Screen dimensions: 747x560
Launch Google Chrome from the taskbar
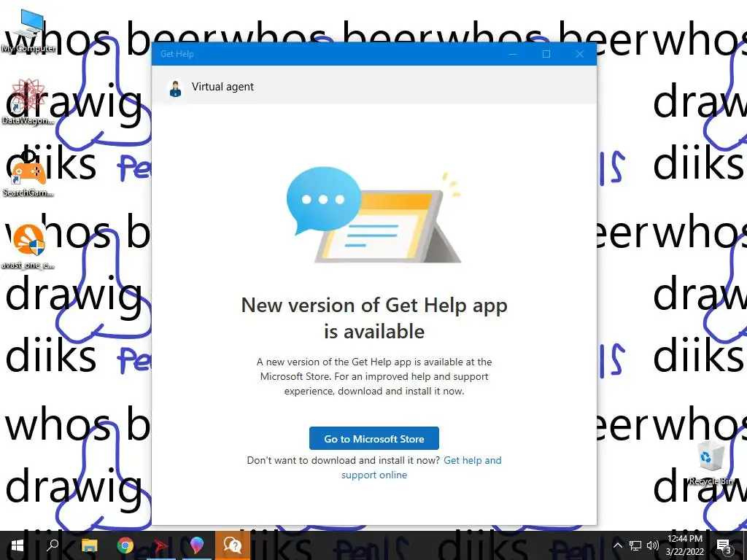pos(125,545)
